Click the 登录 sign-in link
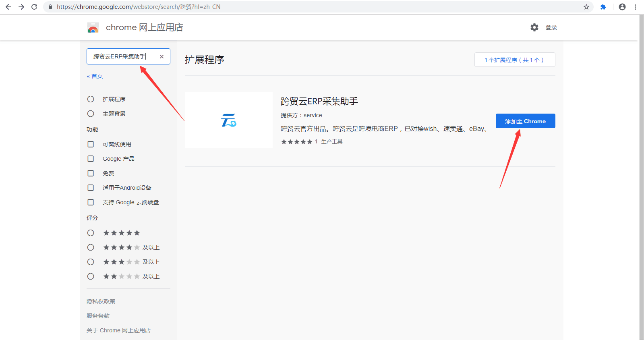 tap(551, 27)
